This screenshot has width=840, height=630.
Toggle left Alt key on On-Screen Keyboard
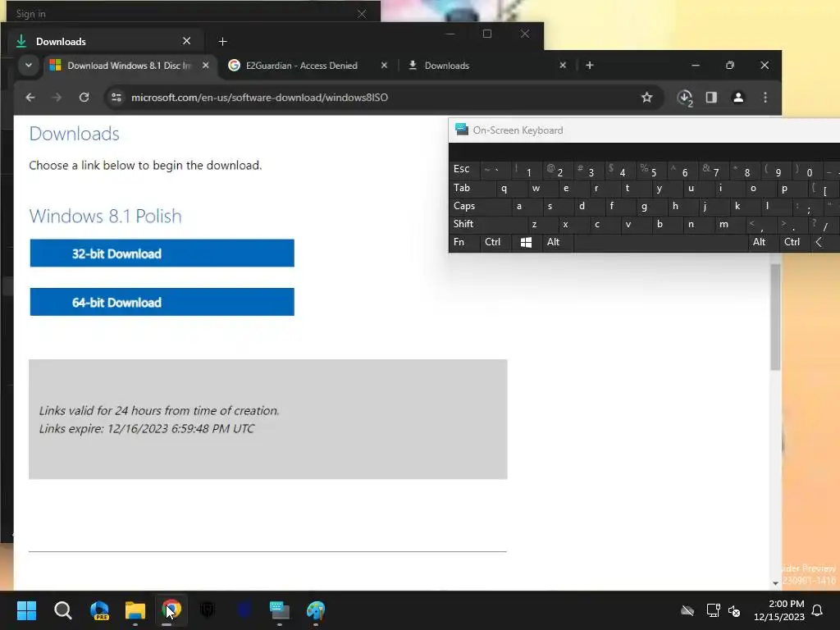click(557, 242)
